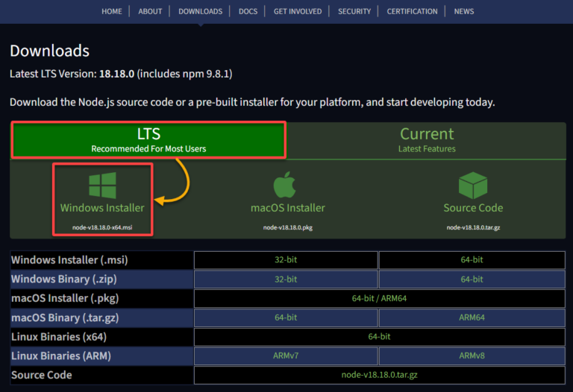Open the SECURITY navigation item

(x=354, y=11)
